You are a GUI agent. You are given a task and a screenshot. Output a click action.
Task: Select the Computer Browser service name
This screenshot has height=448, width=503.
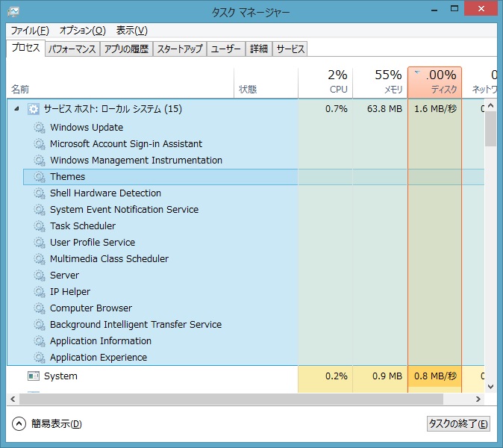[91, 308]
